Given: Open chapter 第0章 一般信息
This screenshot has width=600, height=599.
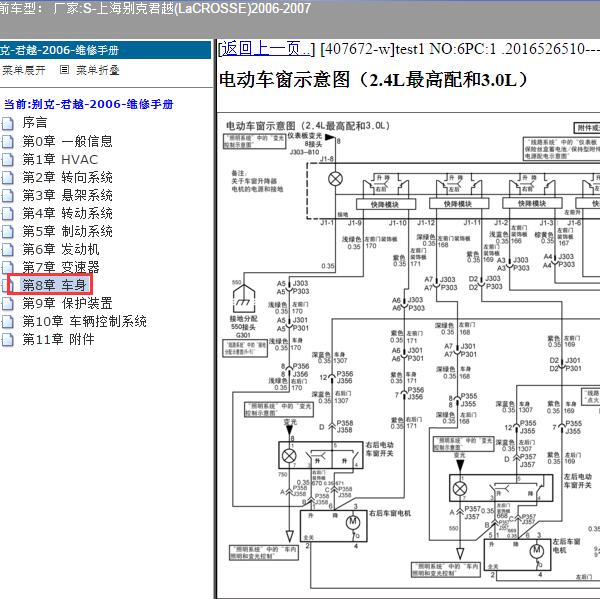Looking at the screenshot, I should tap(67, 141).
